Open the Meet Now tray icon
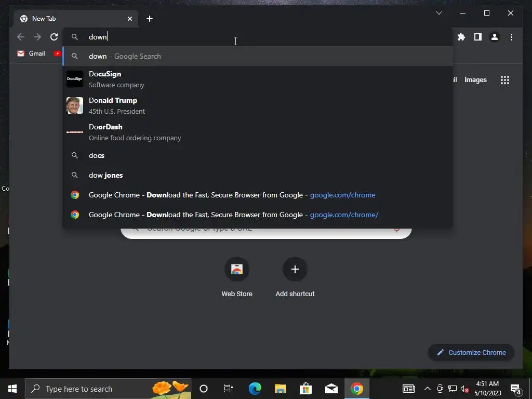Image resolution: width=532 pixels, height=399 pixels. [440, 389]
